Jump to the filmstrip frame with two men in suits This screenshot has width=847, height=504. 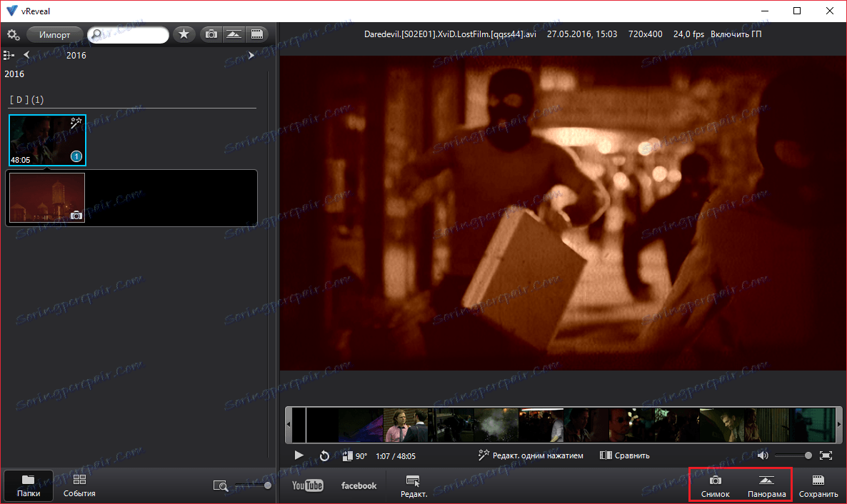(x=406, y=425)
